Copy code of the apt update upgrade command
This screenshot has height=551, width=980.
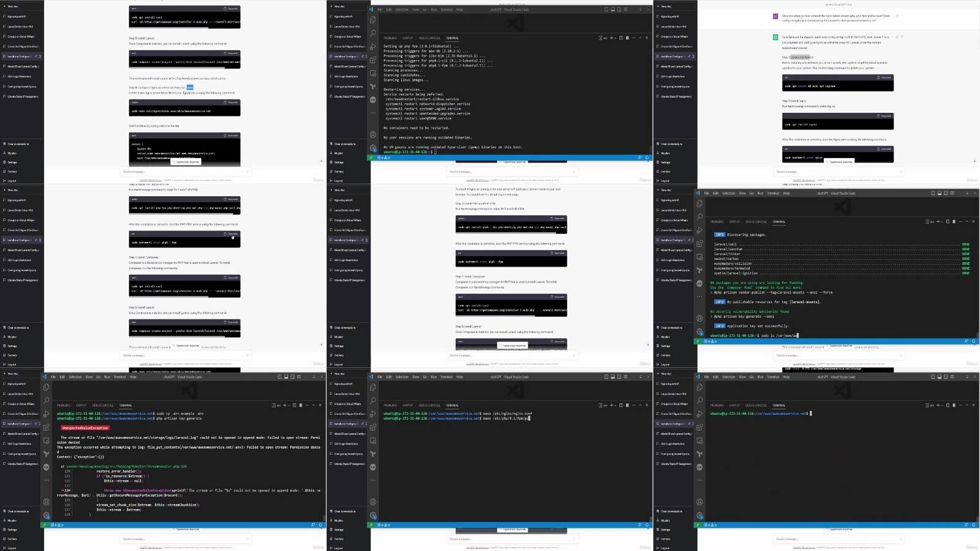pyautogui.click(x=884, y=77)
